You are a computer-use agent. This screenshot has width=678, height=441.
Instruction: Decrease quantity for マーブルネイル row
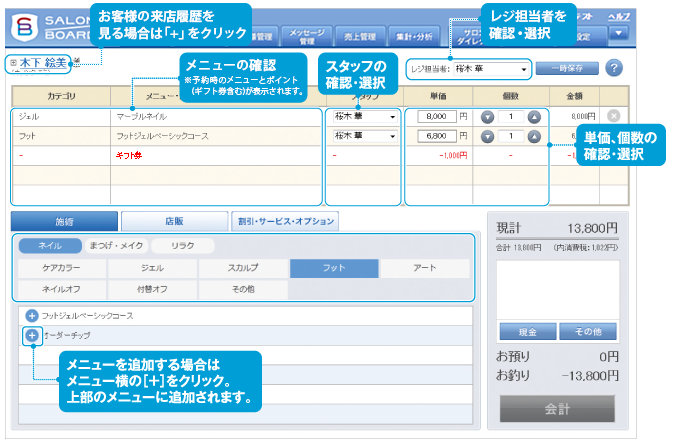(x=487, y=116)
